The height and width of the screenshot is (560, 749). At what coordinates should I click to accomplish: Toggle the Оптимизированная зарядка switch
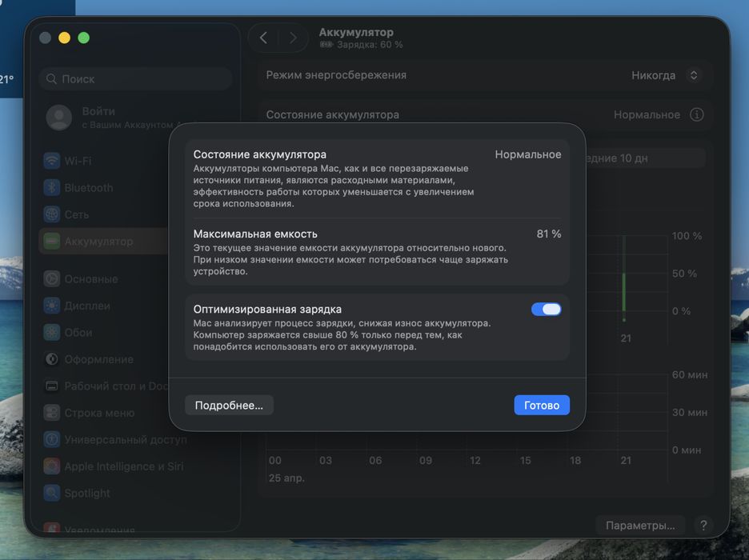pos(546,310)
